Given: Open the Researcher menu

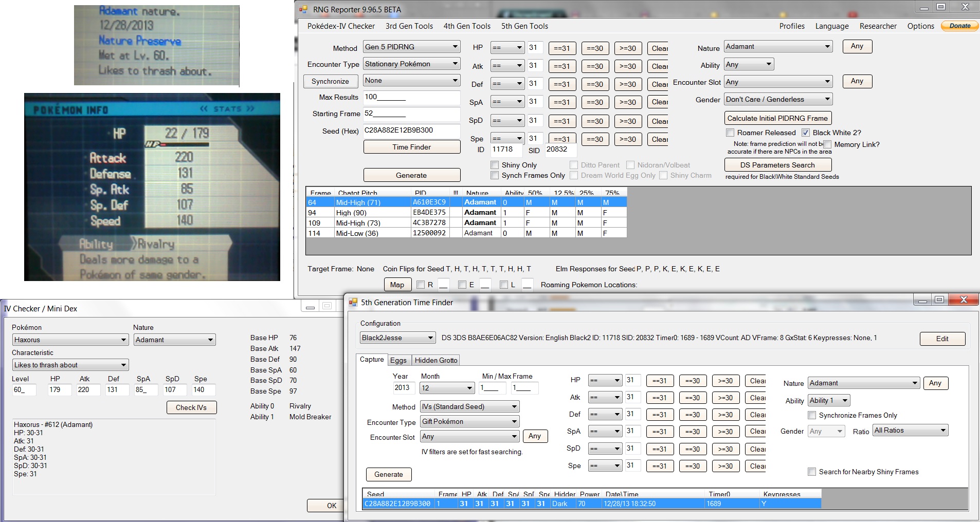Looking at the screenshot, I should pos(878,26).
